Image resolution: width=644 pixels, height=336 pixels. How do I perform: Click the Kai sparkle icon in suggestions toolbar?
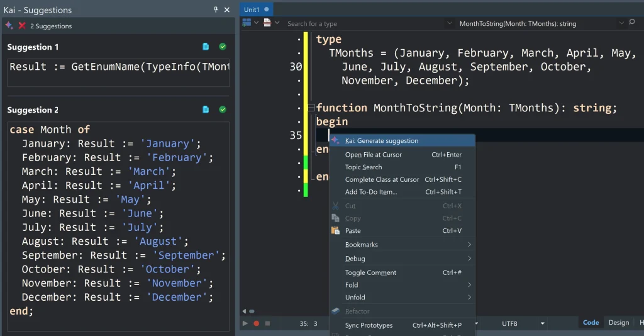pos(9,26)
